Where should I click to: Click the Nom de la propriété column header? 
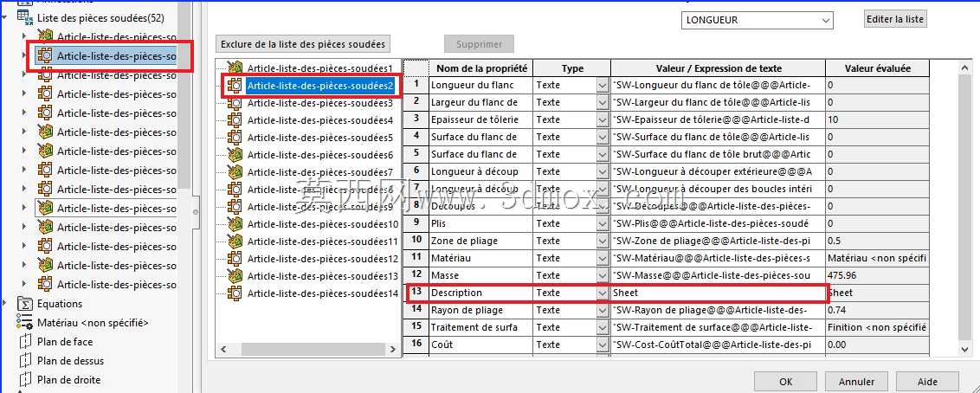click(x=481, y=68)
